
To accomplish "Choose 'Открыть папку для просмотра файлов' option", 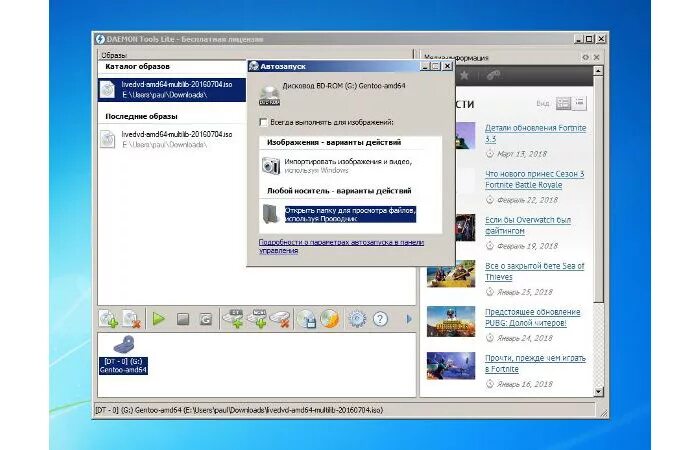I will pos(350,214).
